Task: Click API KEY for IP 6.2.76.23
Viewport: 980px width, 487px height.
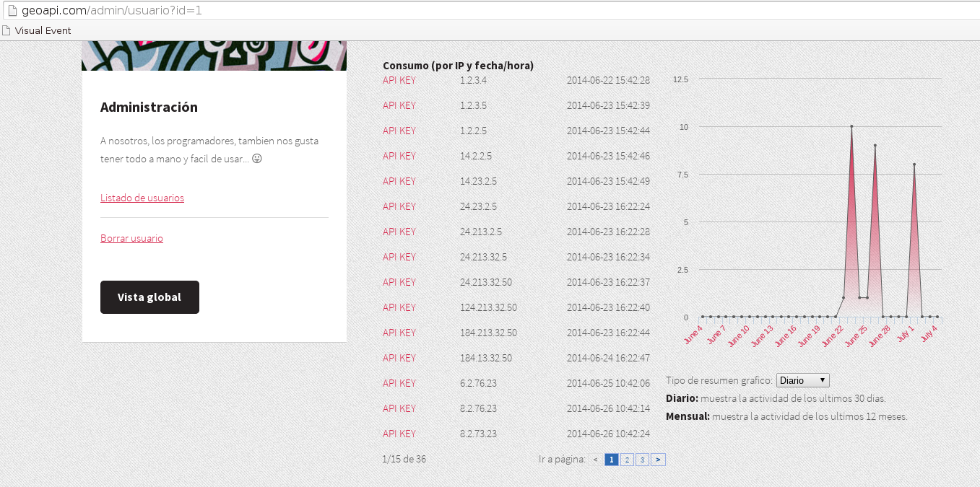Action: 399,383
